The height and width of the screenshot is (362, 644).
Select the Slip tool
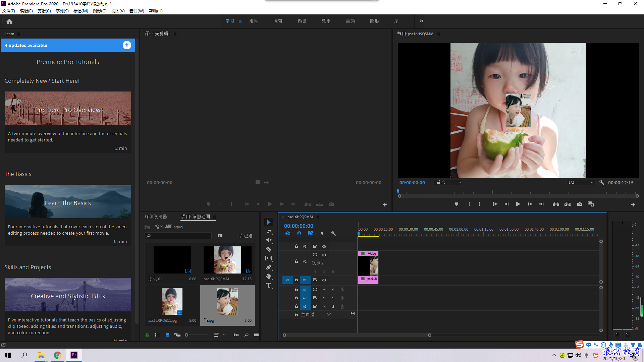pos(269,258)
